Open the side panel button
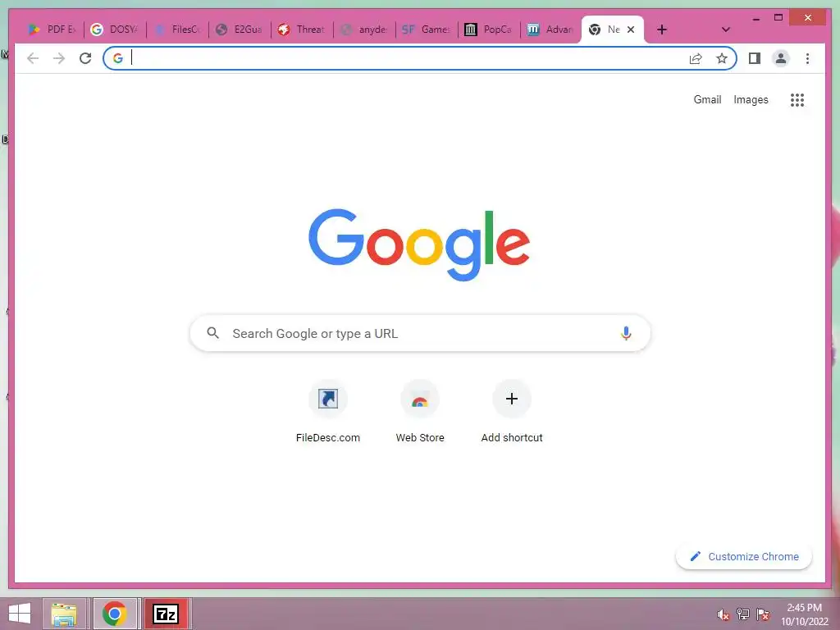Viewport: 840px width, 630px height. click(x=755, y=58)
